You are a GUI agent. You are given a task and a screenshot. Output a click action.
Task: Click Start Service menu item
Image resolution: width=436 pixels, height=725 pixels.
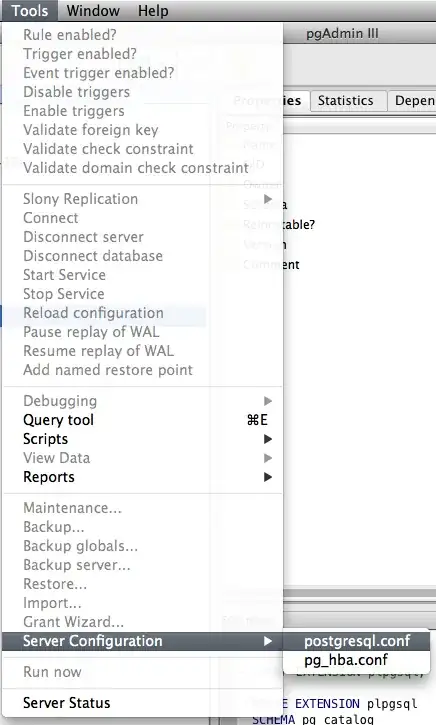pos(142,275)
